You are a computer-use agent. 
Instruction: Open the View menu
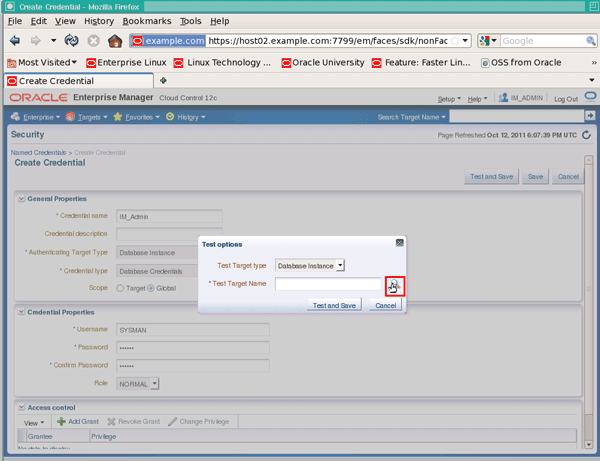[65, 21]
